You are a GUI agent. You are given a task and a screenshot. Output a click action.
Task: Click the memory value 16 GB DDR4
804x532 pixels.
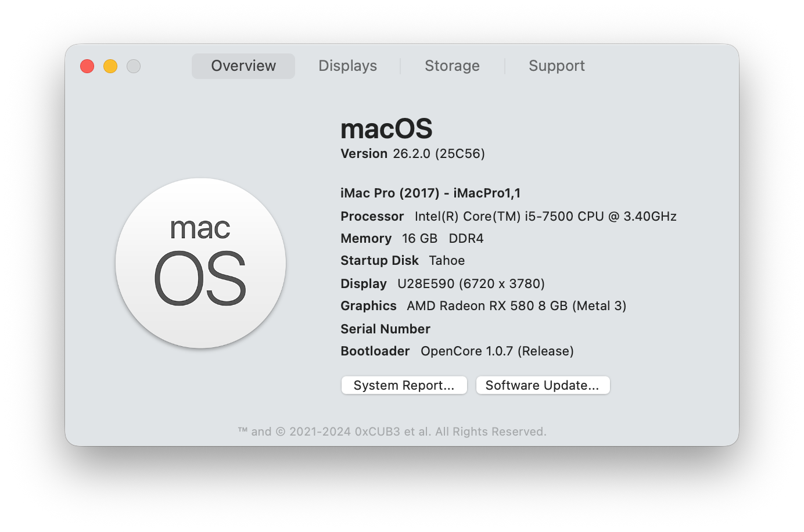tap(443, 238)
